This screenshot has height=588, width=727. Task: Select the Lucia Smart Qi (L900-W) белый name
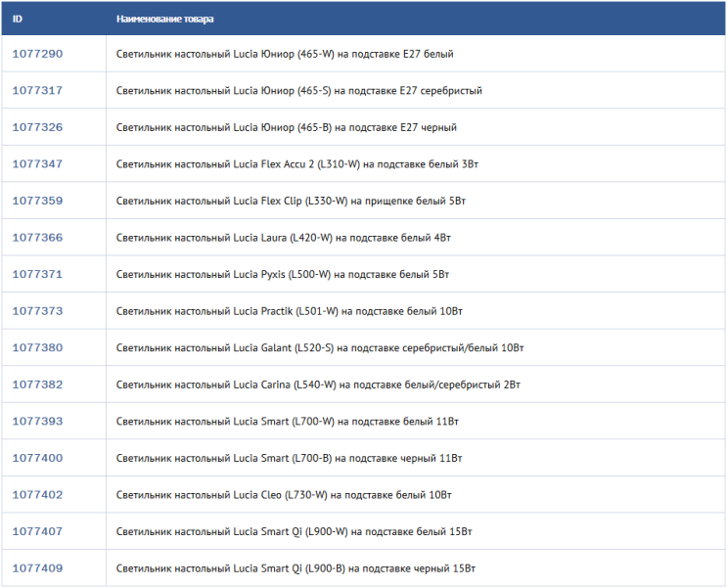point(294,532)
